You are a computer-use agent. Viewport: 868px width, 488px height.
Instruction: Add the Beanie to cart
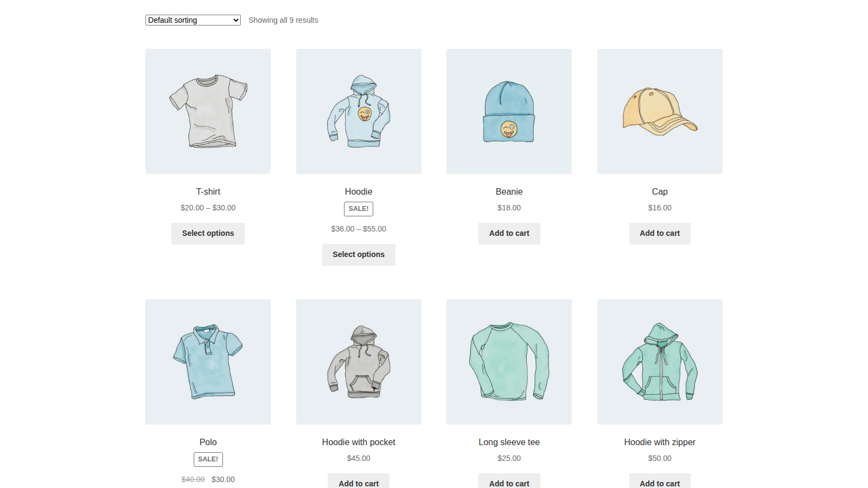(x=509, y=233)
